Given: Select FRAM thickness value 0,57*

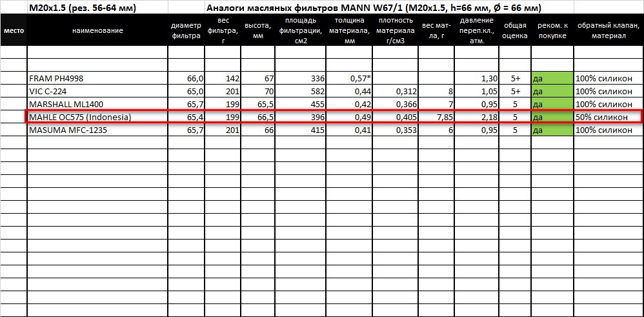Looking at the screenshot, I should [350, 78].
